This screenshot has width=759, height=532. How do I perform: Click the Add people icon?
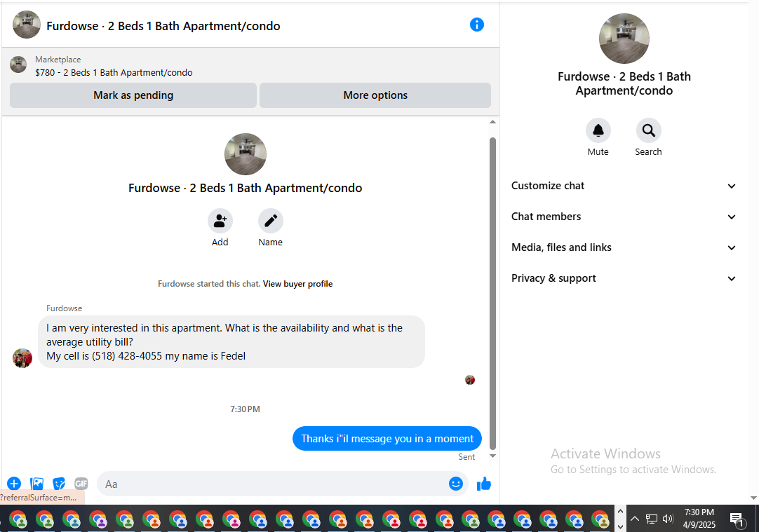point(220,221)
